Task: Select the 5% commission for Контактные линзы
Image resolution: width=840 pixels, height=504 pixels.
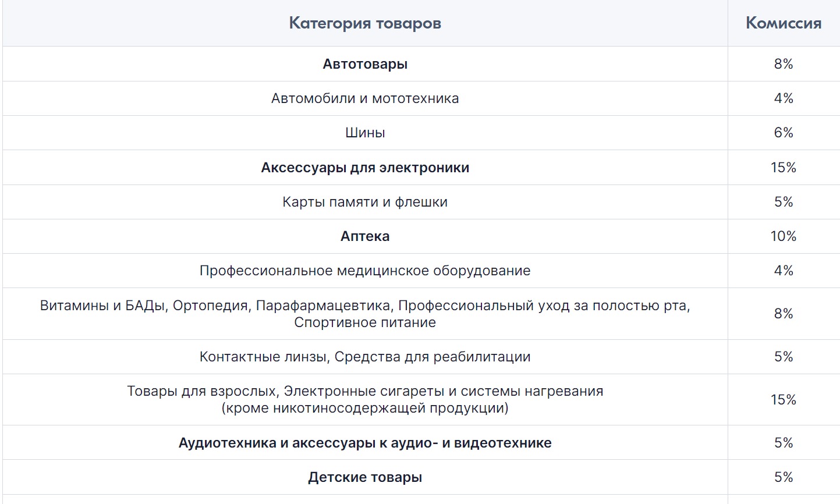Action: point(784,357)
